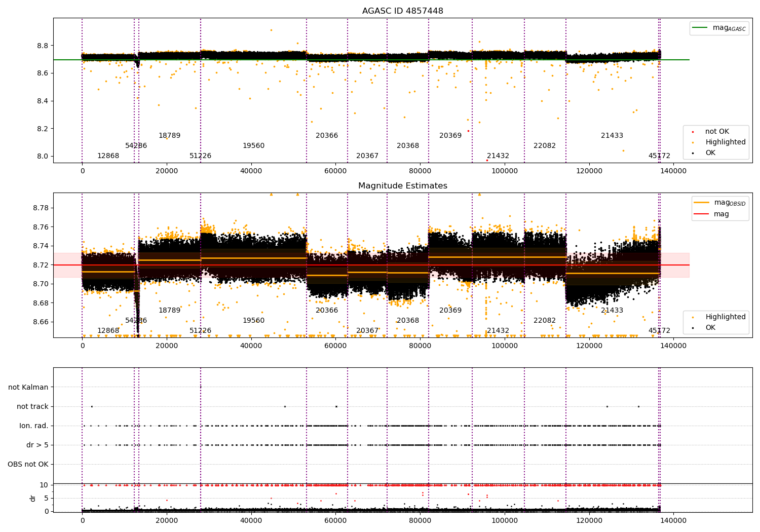
Task: Click obsid label 20366 in Magnitude Estimates panel
Action: [327, 311]
